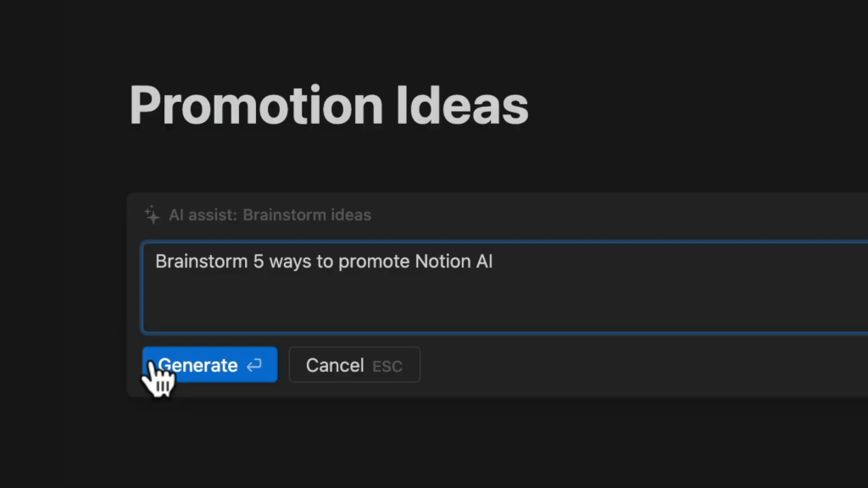Viewport: 868px width, 488px height.
Task: Click the word "Brainstorm" in the prompt
Action: 201,262
